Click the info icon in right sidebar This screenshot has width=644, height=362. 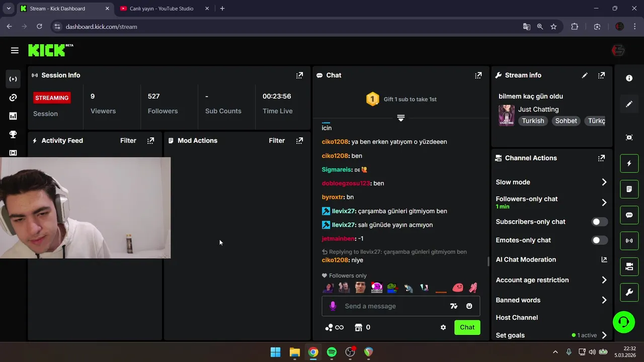tap(629, 78)
